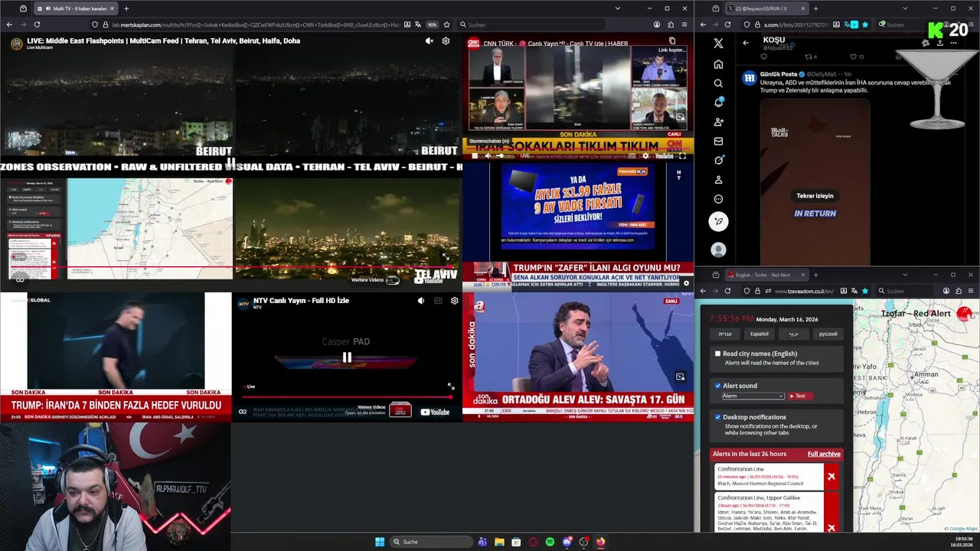
Task: Compose a new post on X
Action: (x=718, y=222)
